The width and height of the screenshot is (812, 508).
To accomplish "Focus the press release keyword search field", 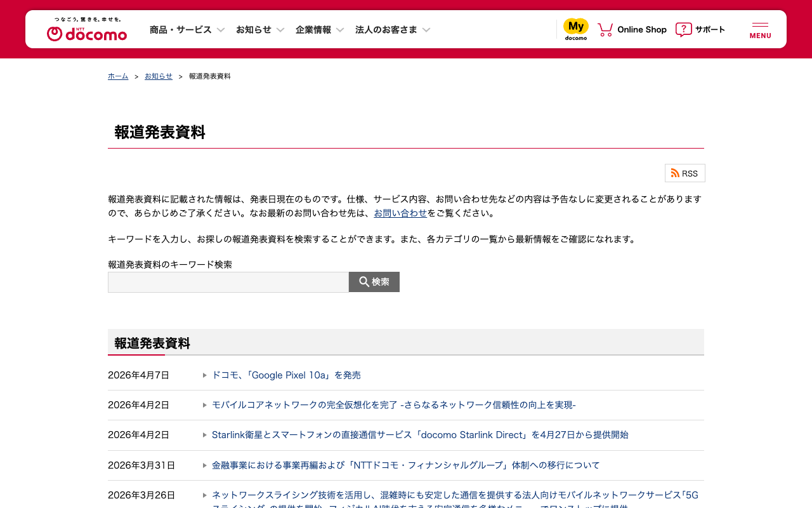I will point(228,282).
